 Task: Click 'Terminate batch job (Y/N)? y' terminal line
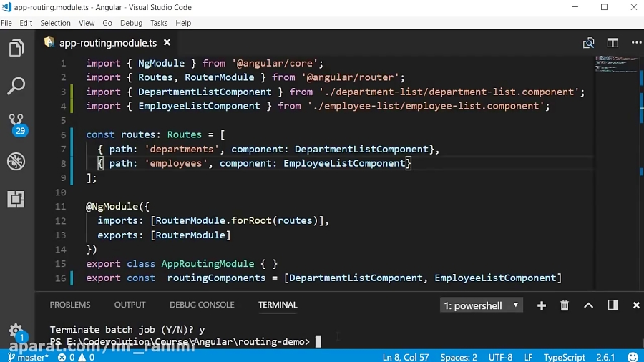click(127, 330)
